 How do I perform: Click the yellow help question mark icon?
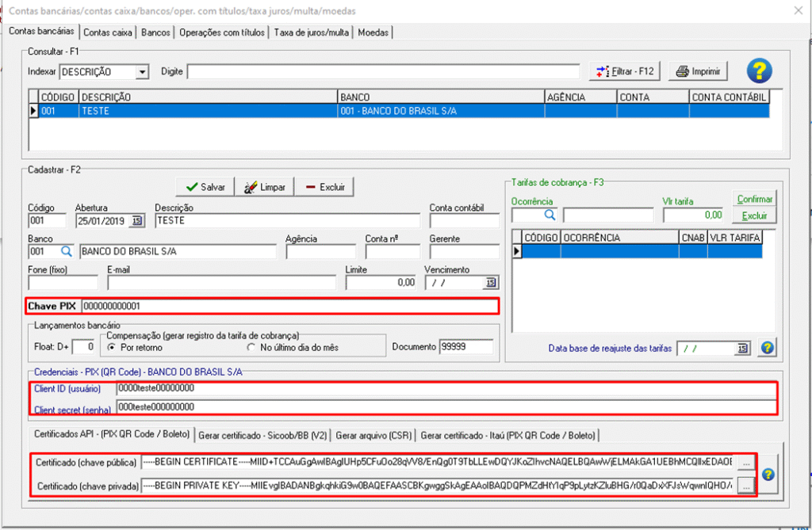click(759, 71)
